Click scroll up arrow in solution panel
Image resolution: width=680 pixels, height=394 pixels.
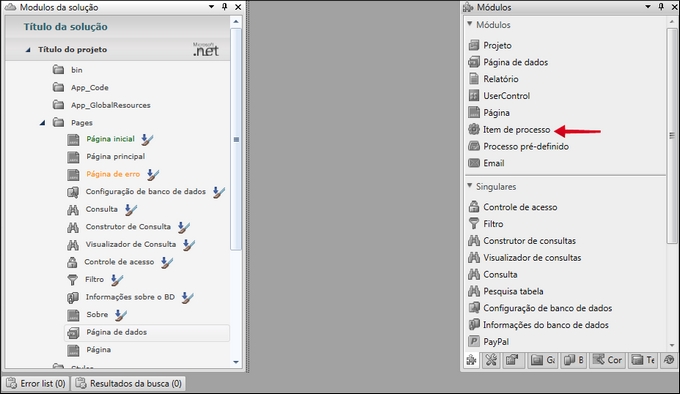coord(236,22)
